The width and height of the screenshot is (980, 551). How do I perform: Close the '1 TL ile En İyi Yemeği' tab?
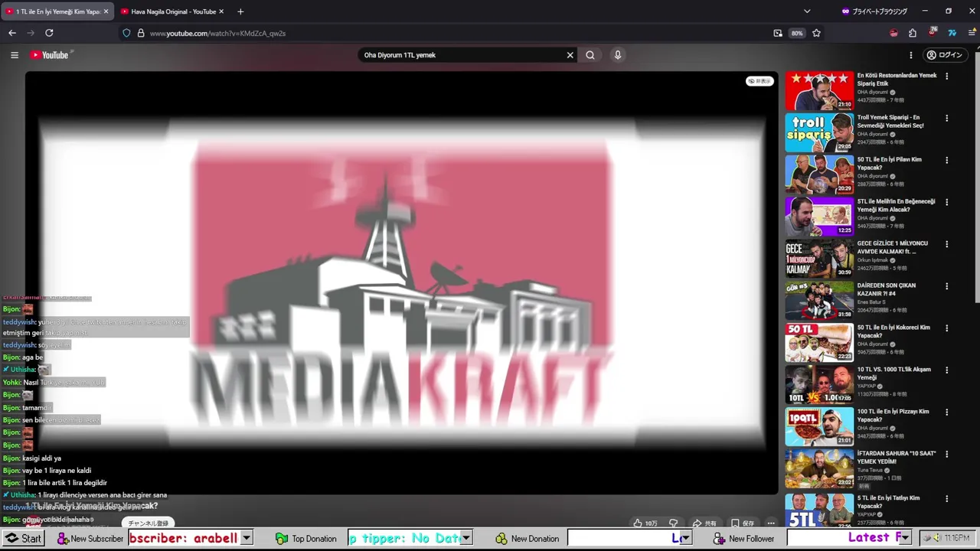[106, 11]
